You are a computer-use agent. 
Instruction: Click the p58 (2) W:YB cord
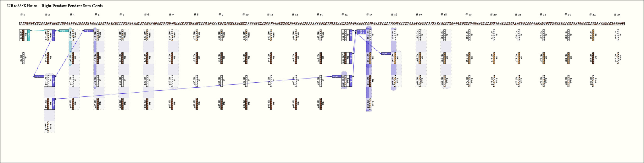click(370, 104)
